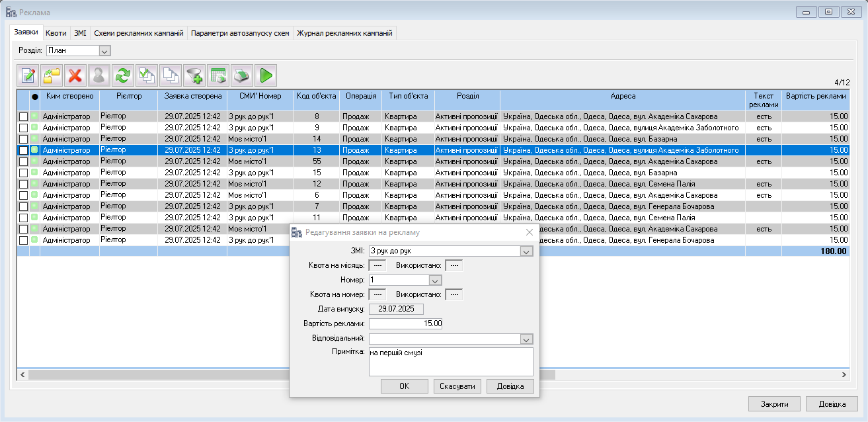Open the Відповідальний dropdown list
Screen dimensions: 868x422
pos(526,339)
